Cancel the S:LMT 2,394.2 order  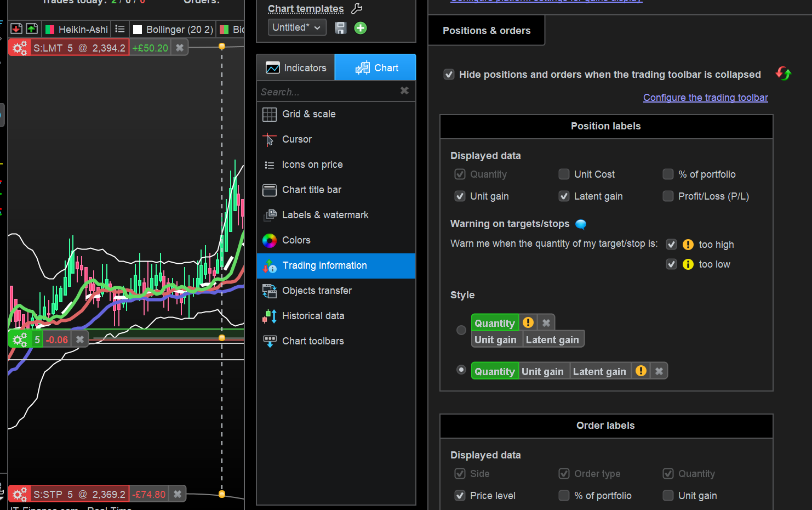[x=180, y=48]
